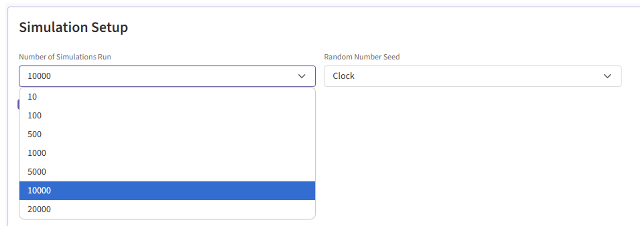Select 10 from the simulations list
Viewport: 644px width, 231px height.
(x=32, y=97)
